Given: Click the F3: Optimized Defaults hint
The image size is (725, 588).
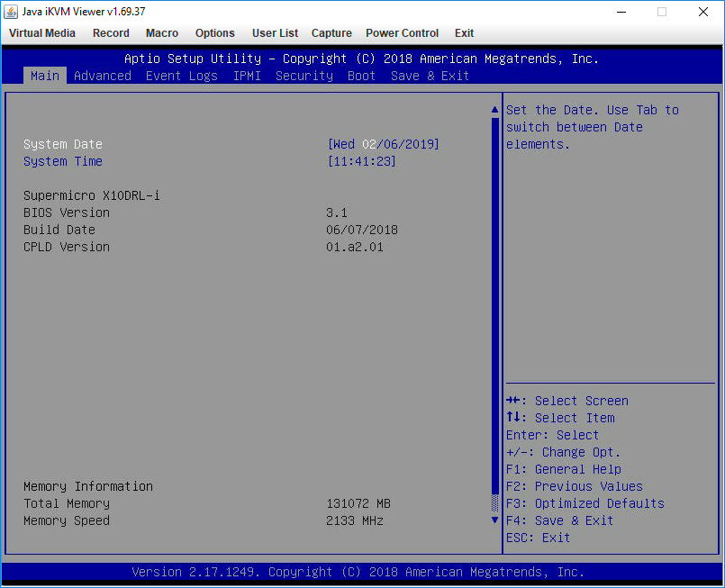Looking at the screenshot, I should tap(585, 503).
